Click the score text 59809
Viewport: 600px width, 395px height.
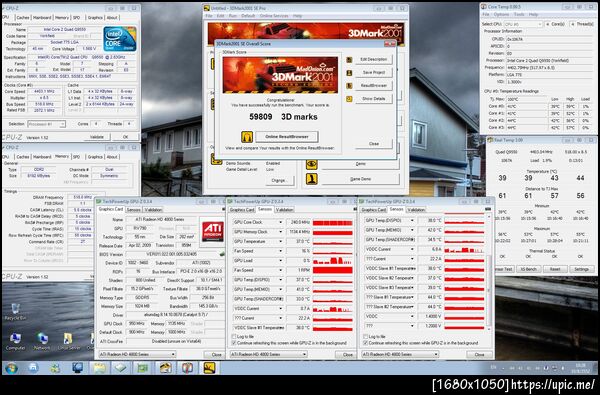click(261, 117)
